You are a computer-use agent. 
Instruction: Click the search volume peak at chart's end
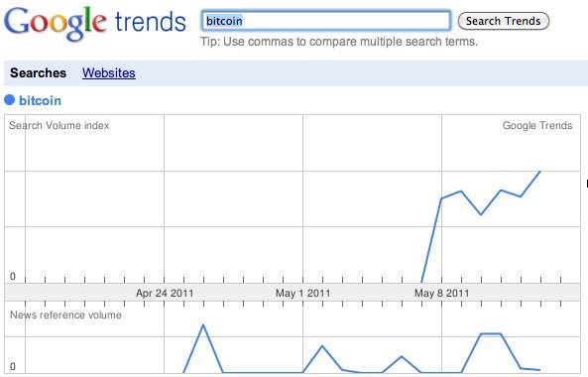pos(540,172)
